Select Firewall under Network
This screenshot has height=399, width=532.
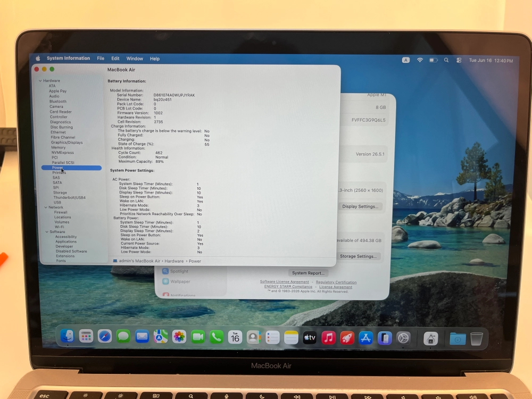click(x=61, y=212)
